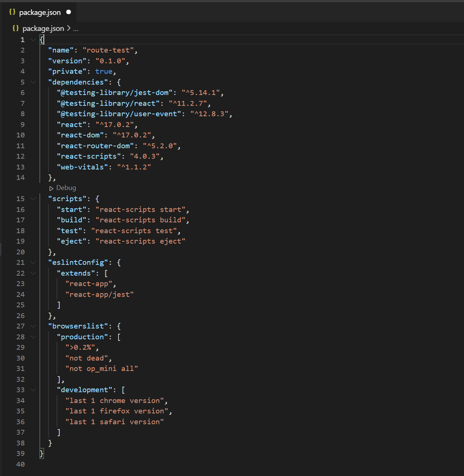Click the "4.0.3" version string
464x476 pixels.
(x=145, y=156)
